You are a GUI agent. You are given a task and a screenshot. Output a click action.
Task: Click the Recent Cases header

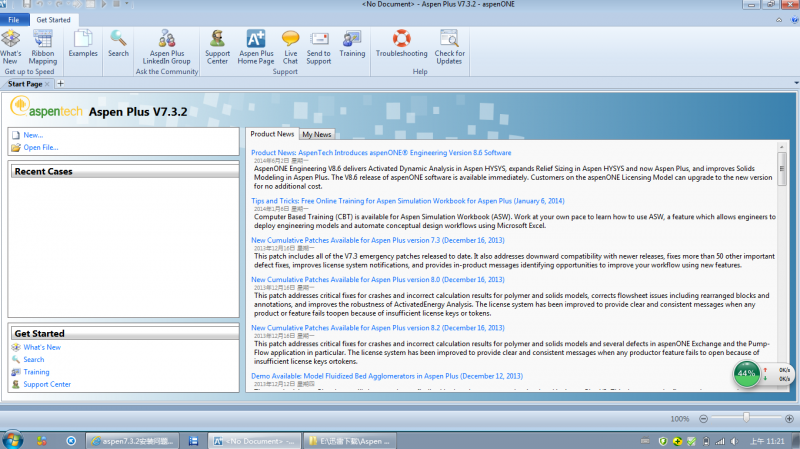click(x=124, y=171)
